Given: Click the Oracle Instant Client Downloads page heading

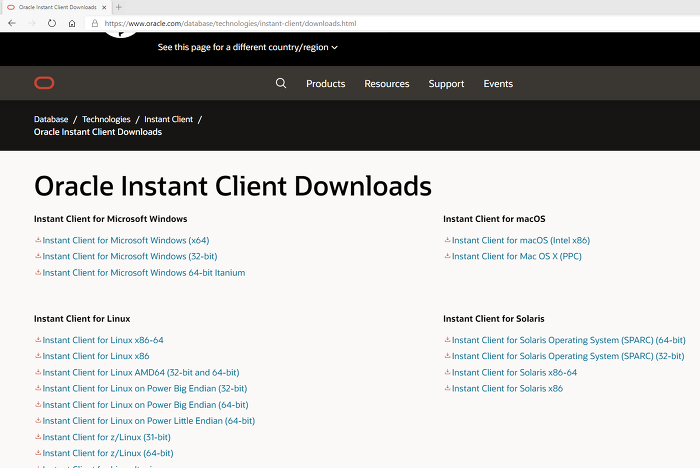Looking at the screenshot, I should 233,186.
